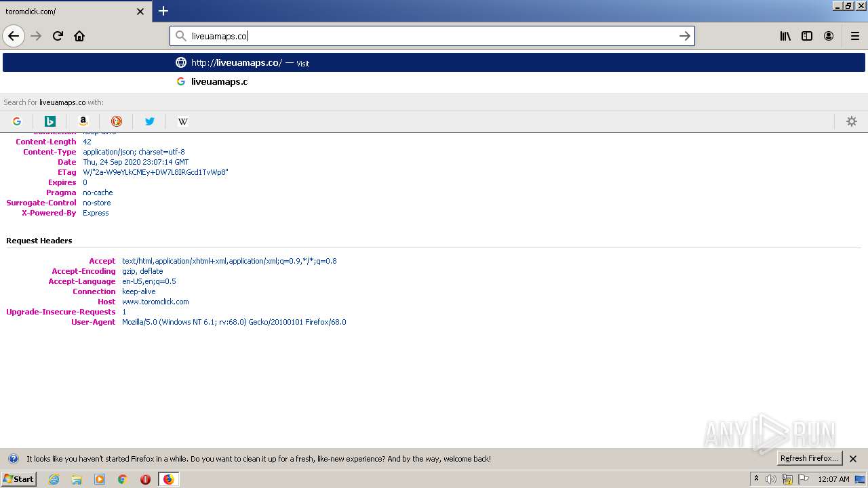Go back to the previous page
Viewport: 868px width, 488px height.
(x=14, y=36)
